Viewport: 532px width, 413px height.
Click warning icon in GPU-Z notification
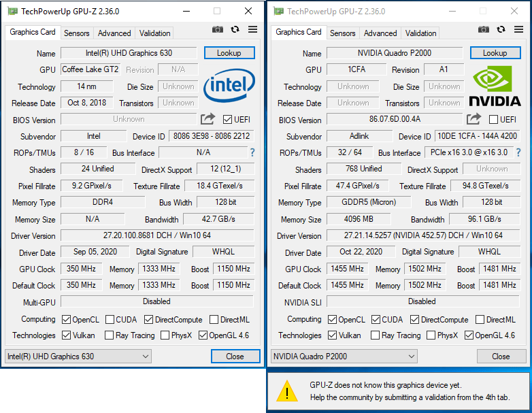pos(287,391)
